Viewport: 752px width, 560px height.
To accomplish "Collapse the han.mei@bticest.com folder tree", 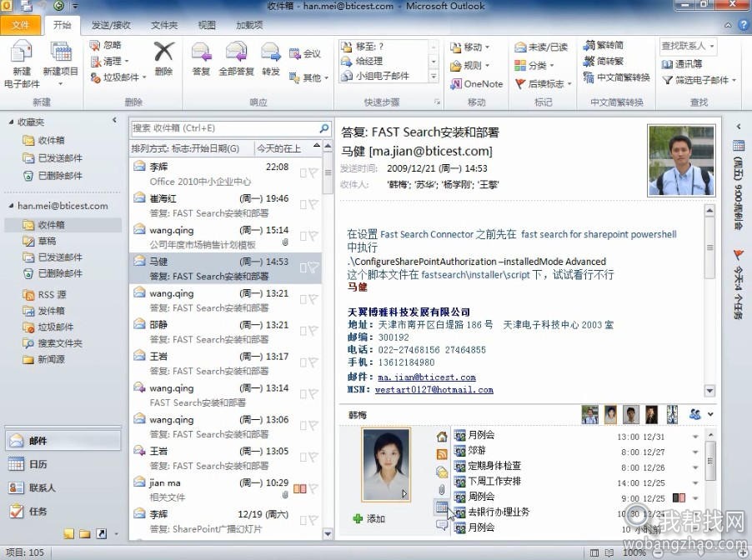I will 11,206.
